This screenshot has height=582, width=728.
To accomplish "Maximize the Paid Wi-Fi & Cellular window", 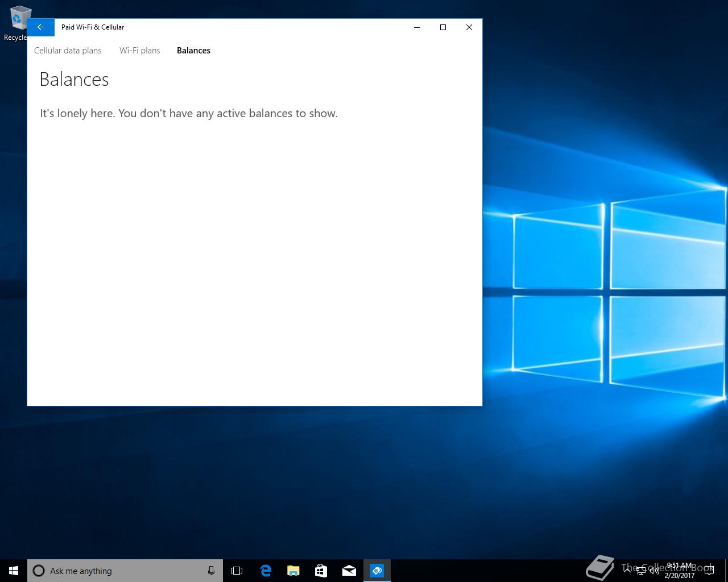I will tap(443, 27).
